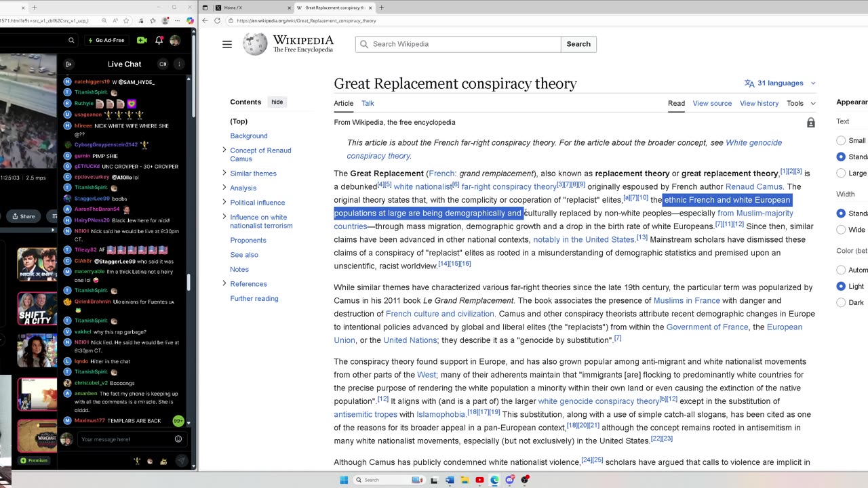Screen dimensions: 868x488
Task: Click the hide button for Contents sidebar
Action: (277, 102)
